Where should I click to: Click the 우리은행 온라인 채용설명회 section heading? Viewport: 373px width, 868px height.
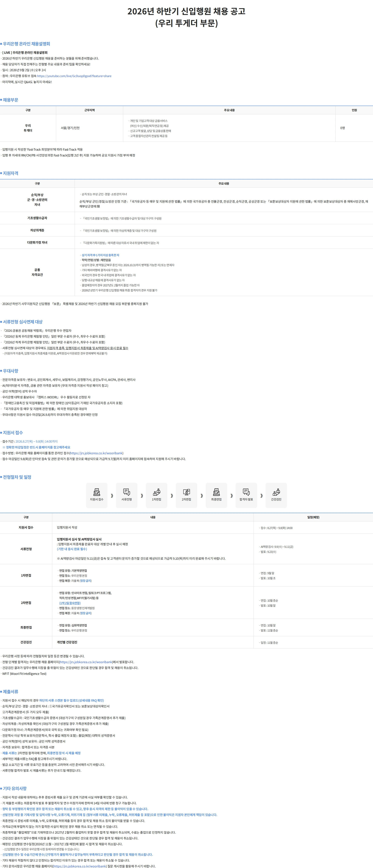(26, 44)
